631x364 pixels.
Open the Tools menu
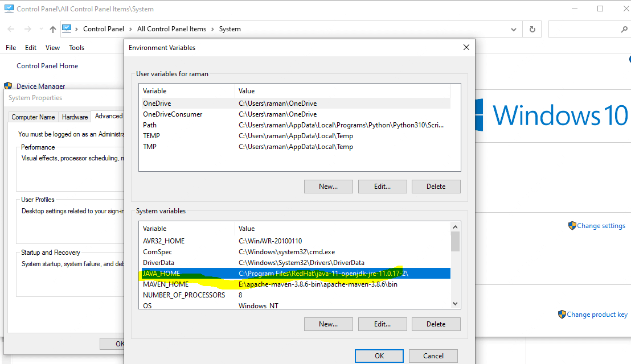tap(76, 47)
